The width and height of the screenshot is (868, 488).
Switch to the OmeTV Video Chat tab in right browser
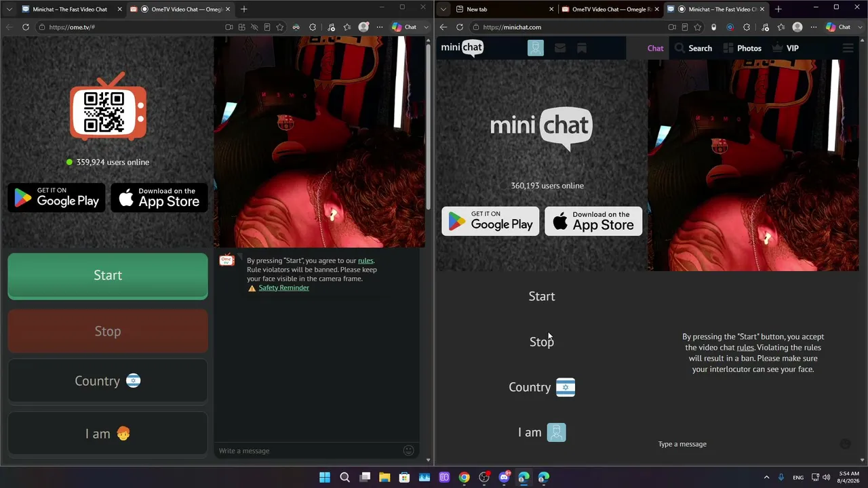pyautogui.click(x=610, y=9)
